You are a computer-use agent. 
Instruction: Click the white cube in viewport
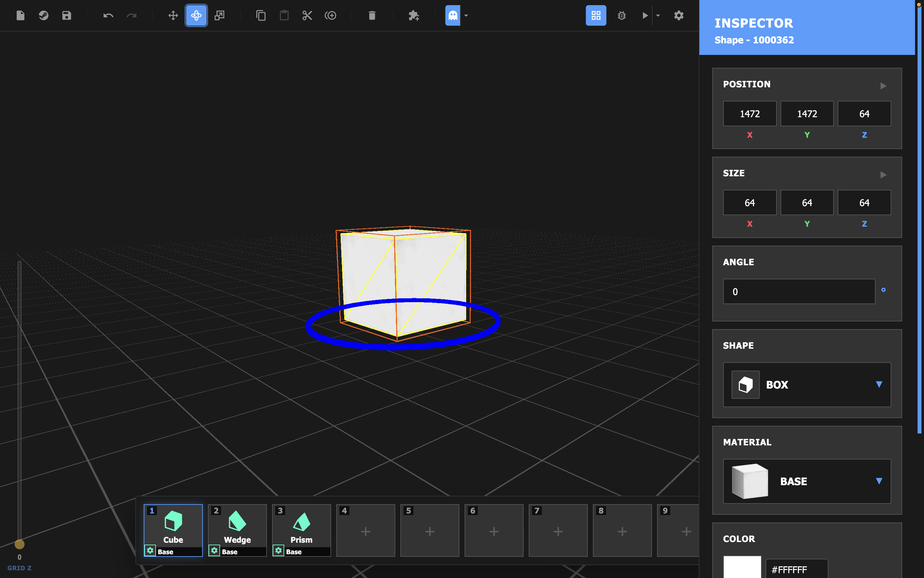[x=403, y=283]
